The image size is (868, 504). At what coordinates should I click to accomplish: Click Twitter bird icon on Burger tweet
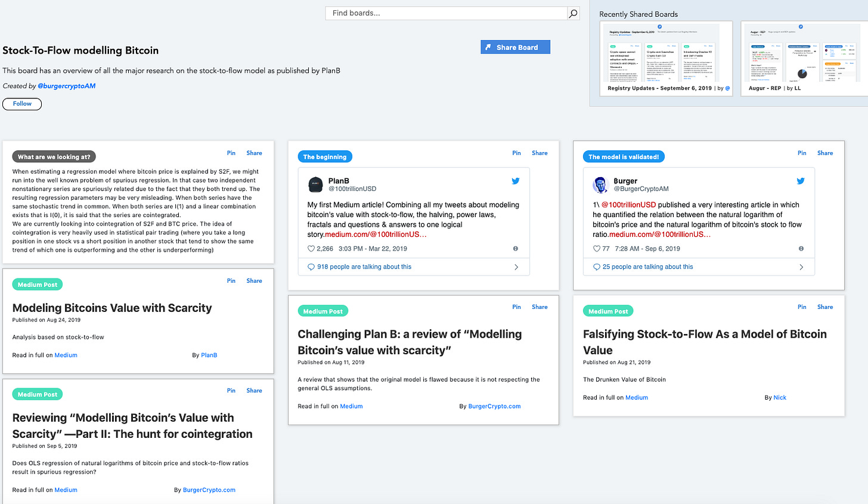(x=801, y=181)
